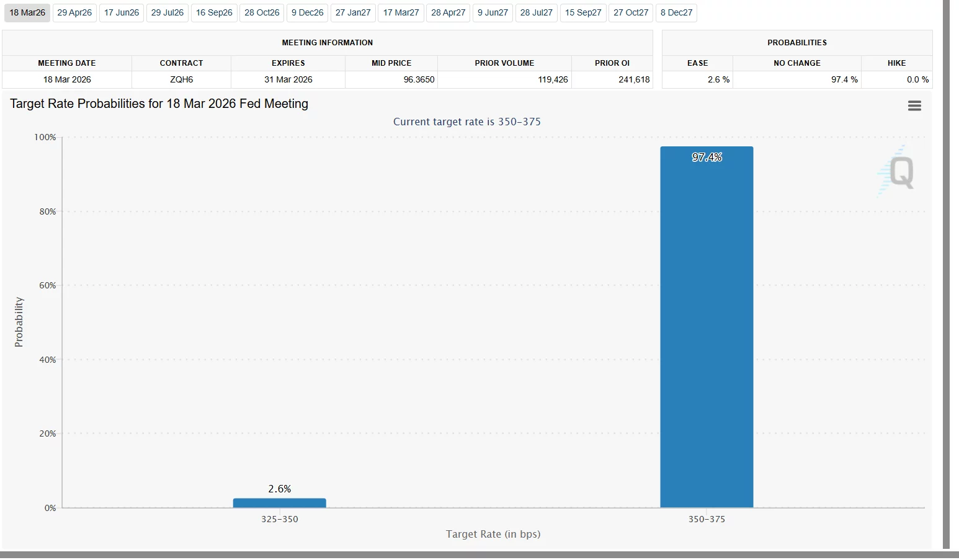
Task: Select the 29 Apr26 meeting tab
Action: (74, 12)
